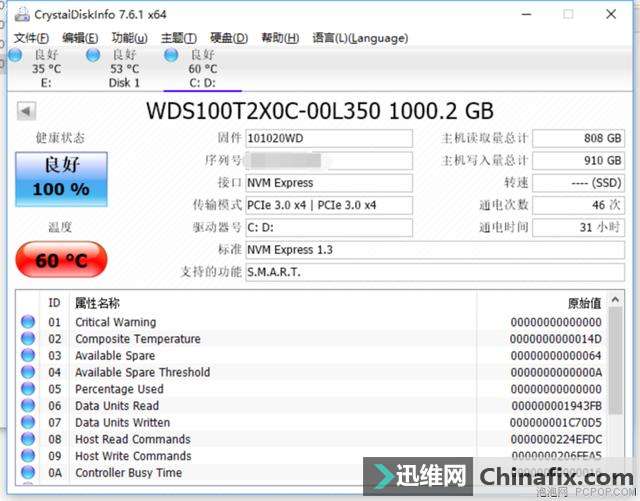Select the Available Spare Threshold attribute name
Image resolution: width=640 pixels, height=501 pixels.
143,372
